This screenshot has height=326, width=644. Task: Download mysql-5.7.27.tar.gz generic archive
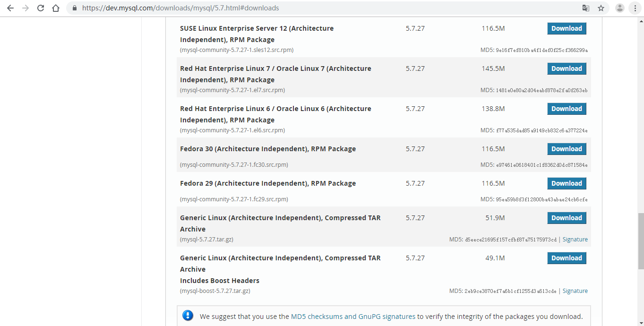[x=567, y=218]
